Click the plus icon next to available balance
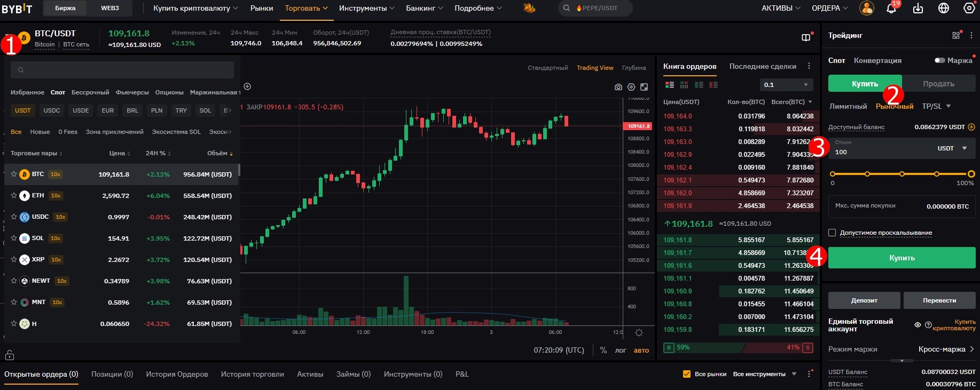The image size is (980, 390). (x=971, y=127)
